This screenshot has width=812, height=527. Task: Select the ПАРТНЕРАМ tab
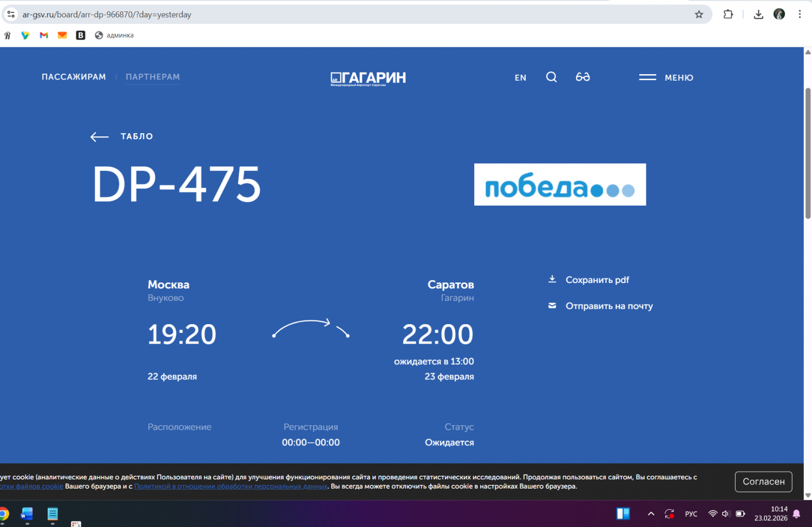[x=153, y=77]
